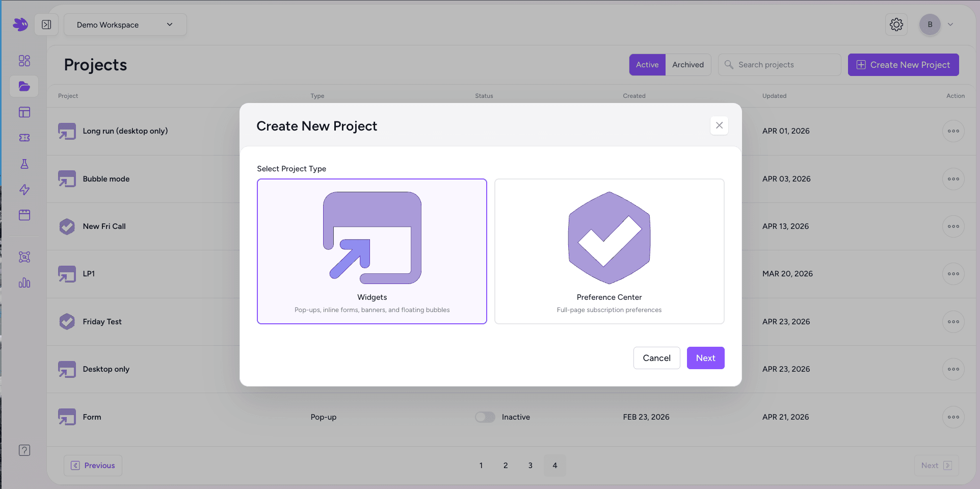Click the Updated column header
Viewport: 980px width, 489px height.
pyautogui.click(x=774, y=96)
